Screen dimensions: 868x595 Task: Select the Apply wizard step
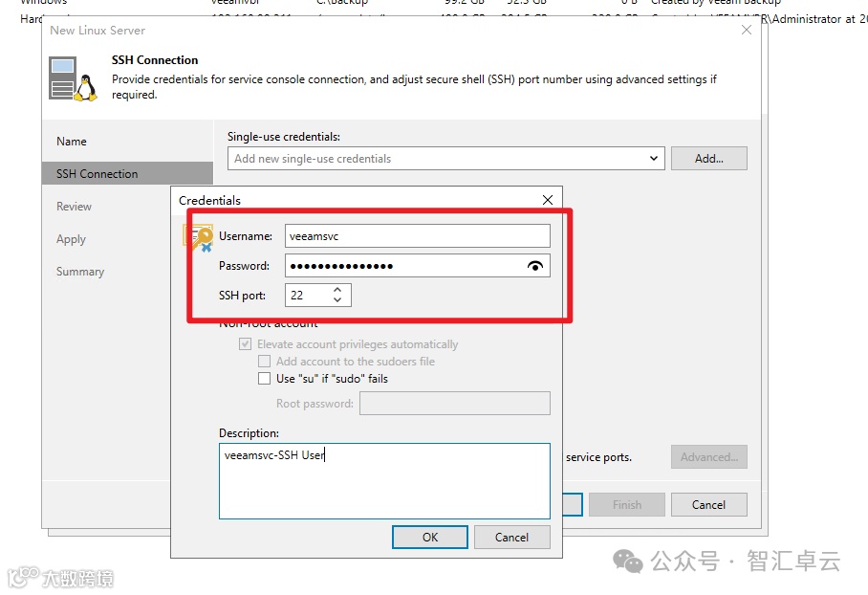[71, 239]
